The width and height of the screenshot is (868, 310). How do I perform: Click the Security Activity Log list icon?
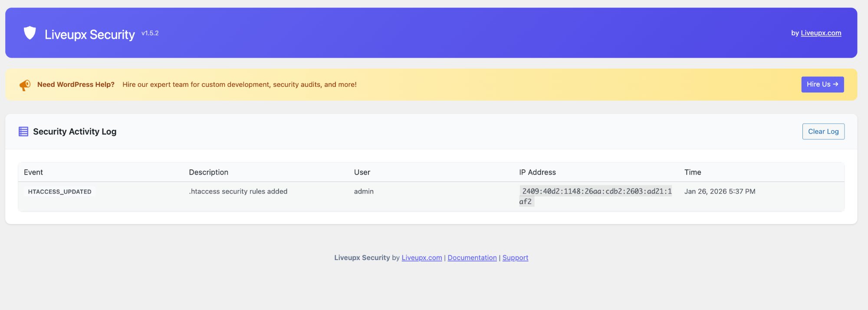click(x=23, y=132)
